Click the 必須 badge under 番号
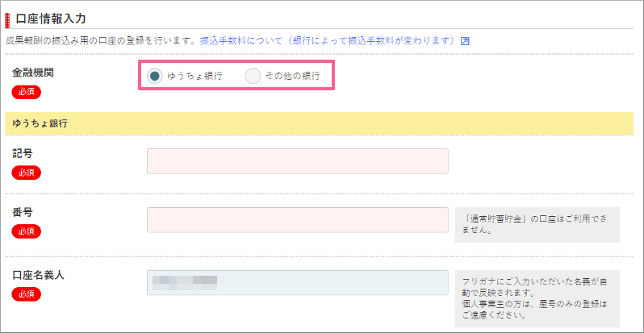Viewport: 644px width, 333px height. pos(27,231)
